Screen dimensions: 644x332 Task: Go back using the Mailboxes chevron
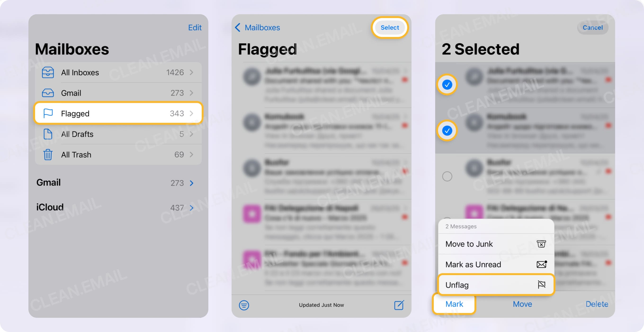[x=238, y=28]
